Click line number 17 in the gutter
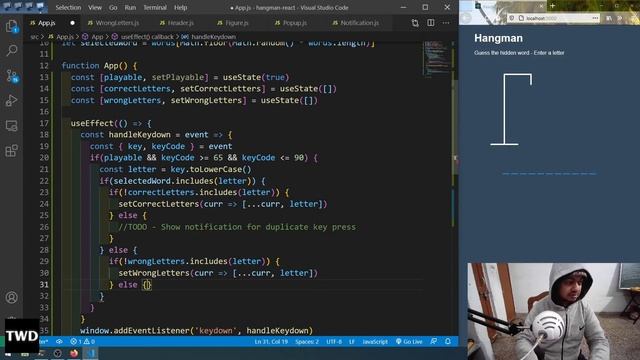 point(44,123)
